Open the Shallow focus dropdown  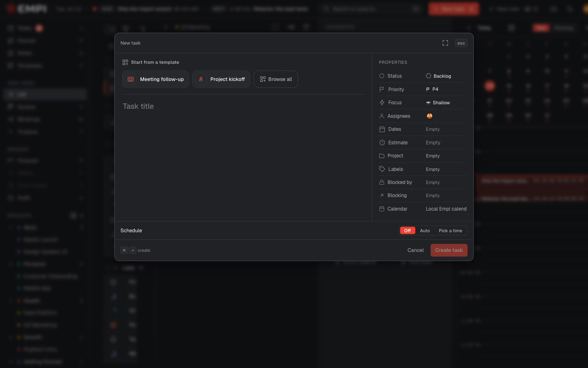438,103
